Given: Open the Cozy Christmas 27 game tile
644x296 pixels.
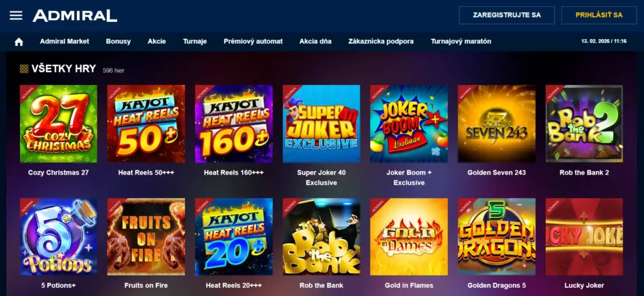Looking at the screenshot, I should pos(58,124).
